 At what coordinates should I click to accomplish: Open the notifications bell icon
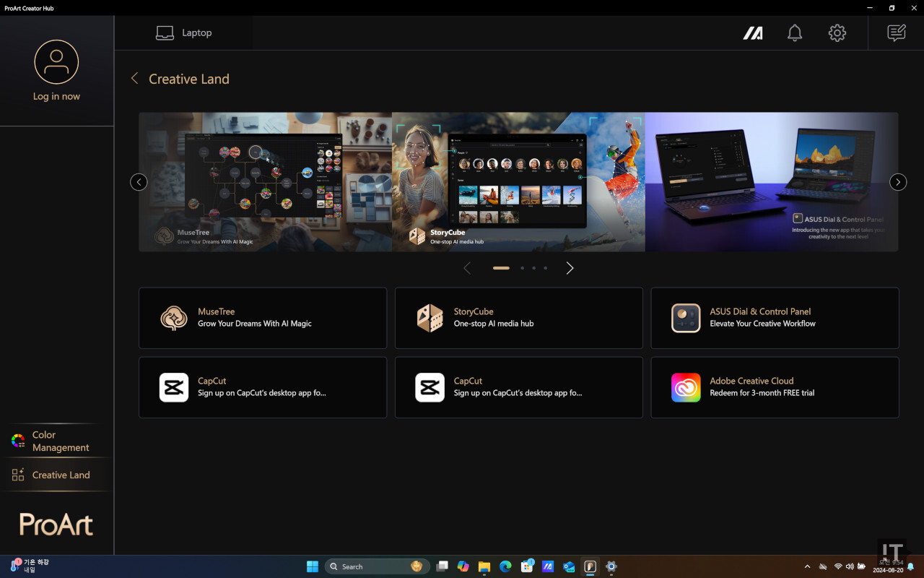[x=795, y=33]
